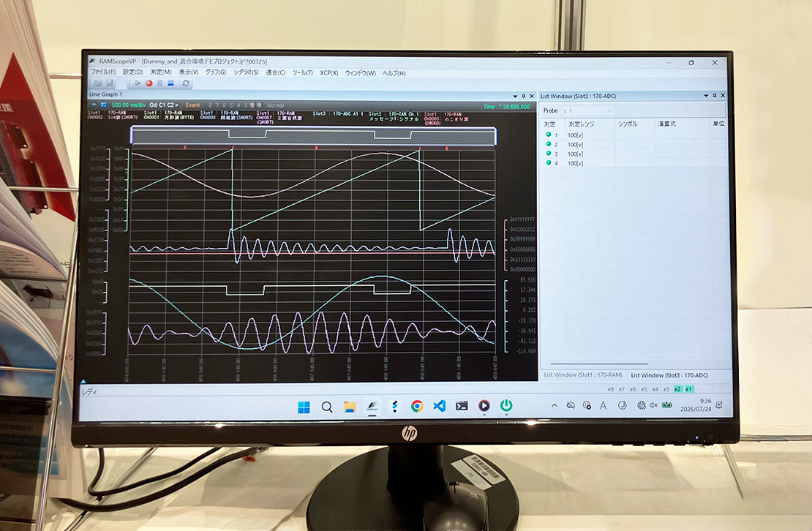Open the List Window panel options dropdown arrow

(706, 96)
